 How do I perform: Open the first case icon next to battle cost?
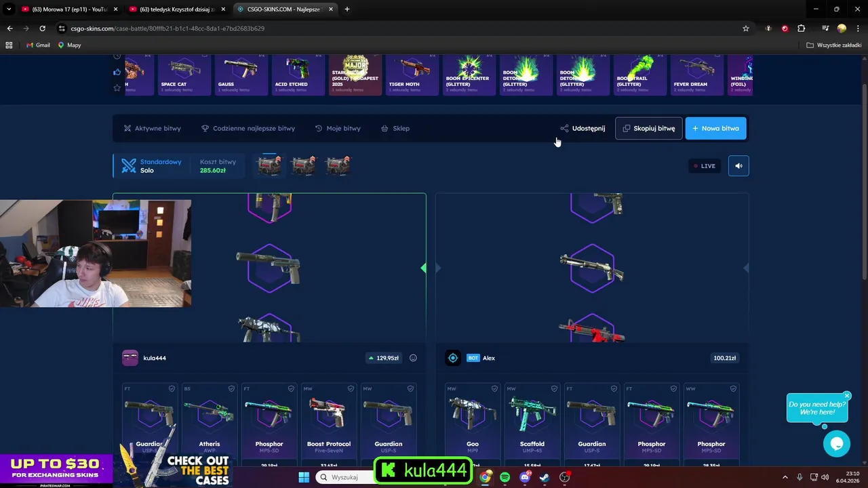[269, 165]
